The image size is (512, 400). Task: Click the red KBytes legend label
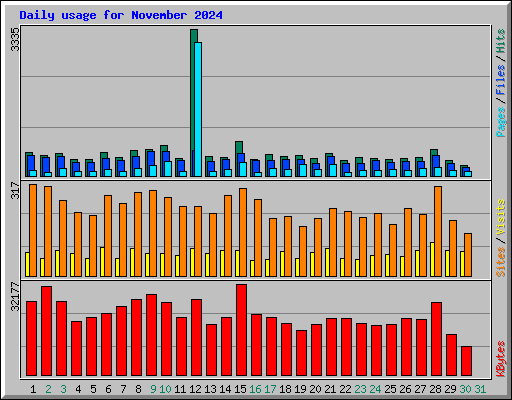(500, 359)
